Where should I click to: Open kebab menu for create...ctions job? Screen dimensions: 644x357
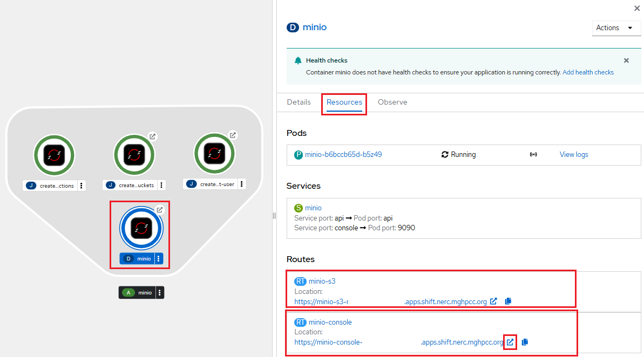[x=82, y=186]
